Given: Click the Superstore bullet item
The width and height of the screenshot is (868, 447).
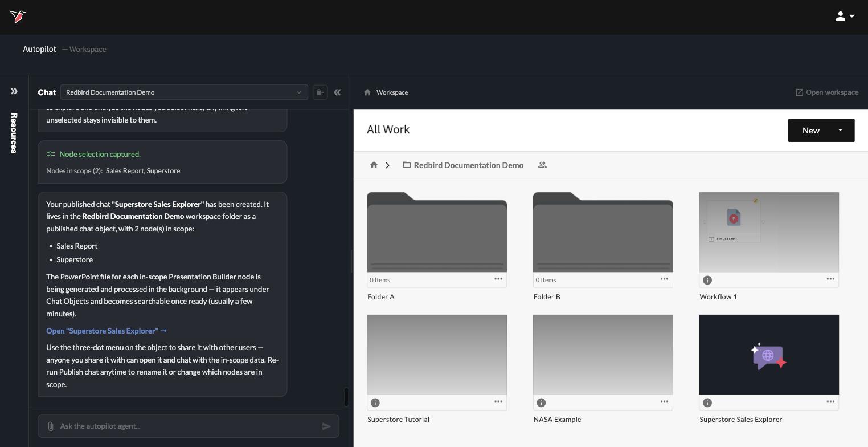Looking at the screenshot, I should [75, 259].
